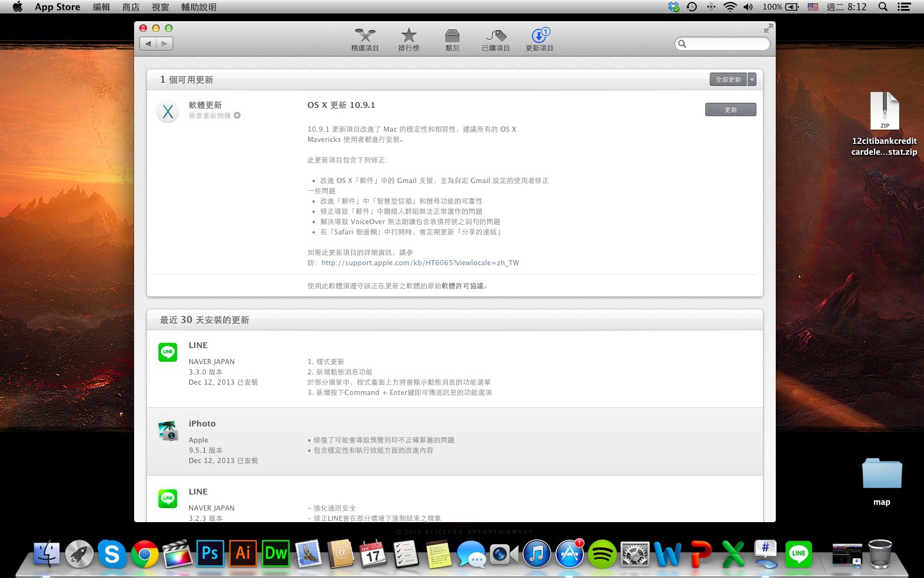This screenshot has width=924, height=578.
Task: Open Mail stamp icon in the Dock
Action: 308,554
